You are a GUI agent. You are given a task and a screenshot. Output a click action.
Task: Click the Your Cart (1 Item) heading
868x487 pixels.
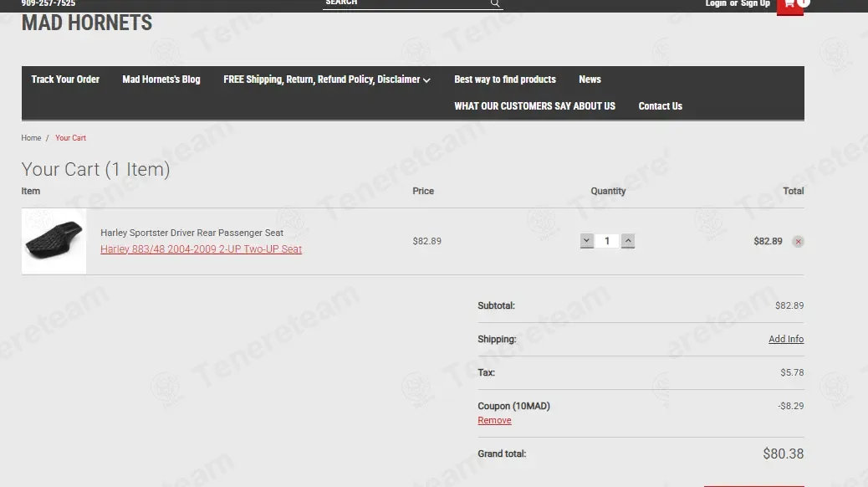(95, 169)
